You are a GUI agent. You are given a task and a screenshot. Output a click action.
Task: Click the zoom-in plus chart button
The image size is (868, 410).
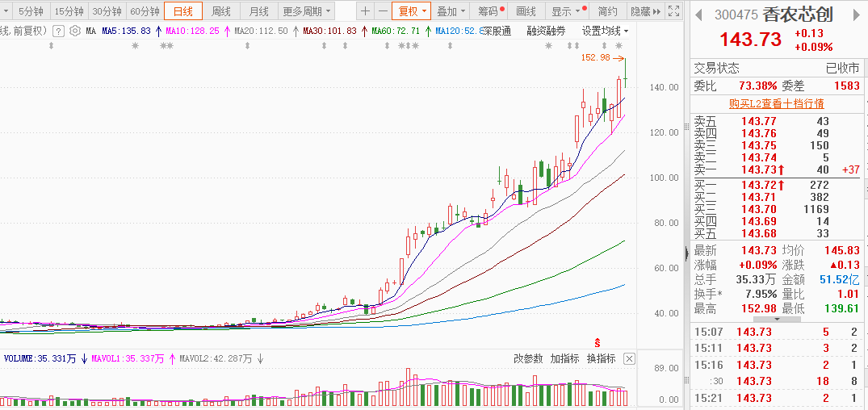[x=365, y=11]
